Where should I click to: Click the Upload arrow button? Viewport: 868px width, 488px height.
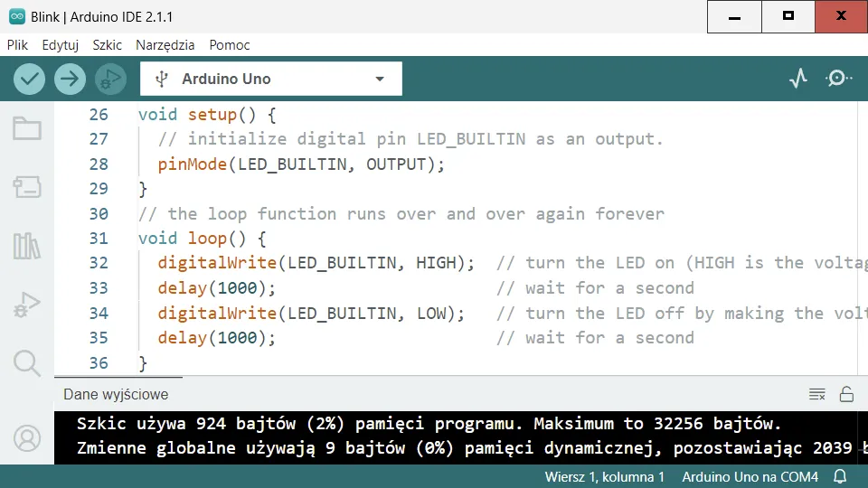pos(70,80)
